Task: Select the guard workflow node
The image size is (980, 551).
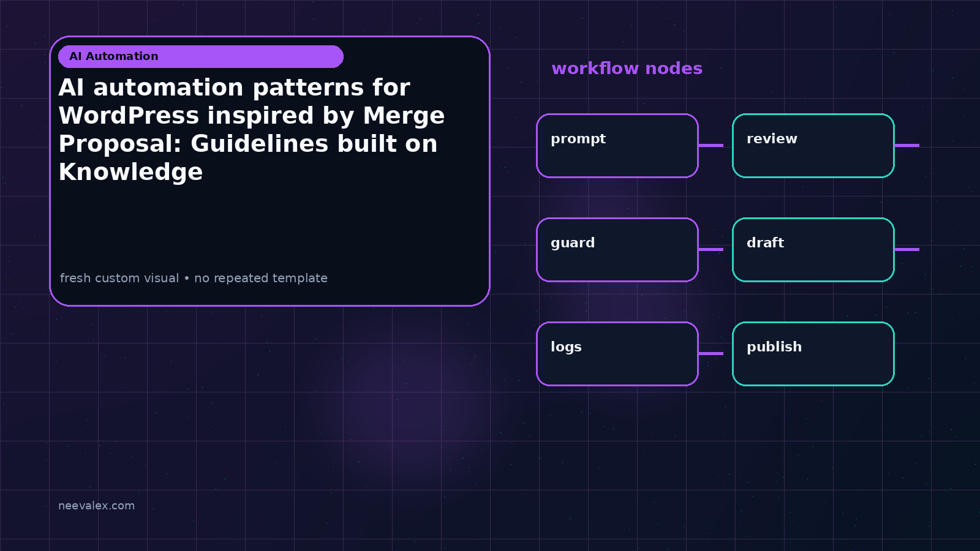Action: [x=617, y=250]
